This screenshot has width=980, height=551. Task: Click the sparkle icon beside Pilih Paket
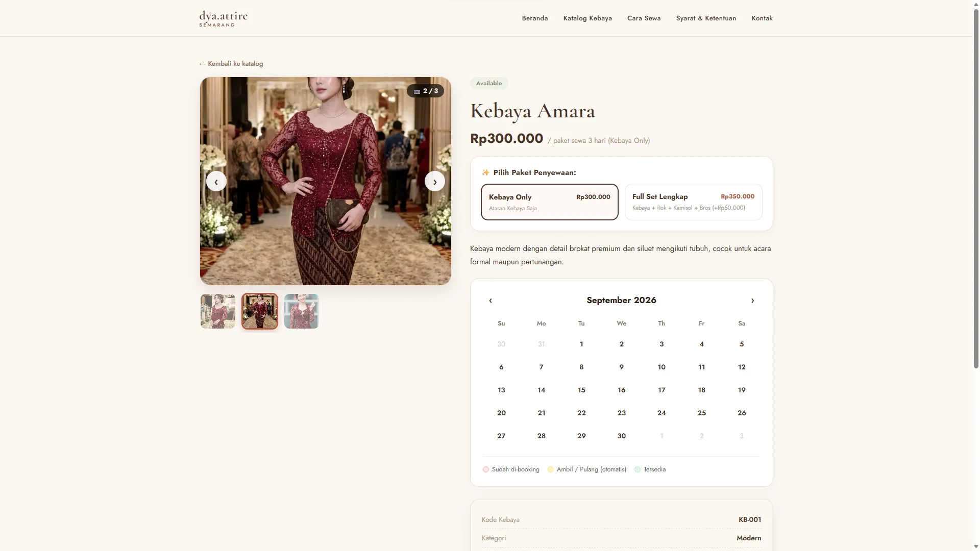485,172
